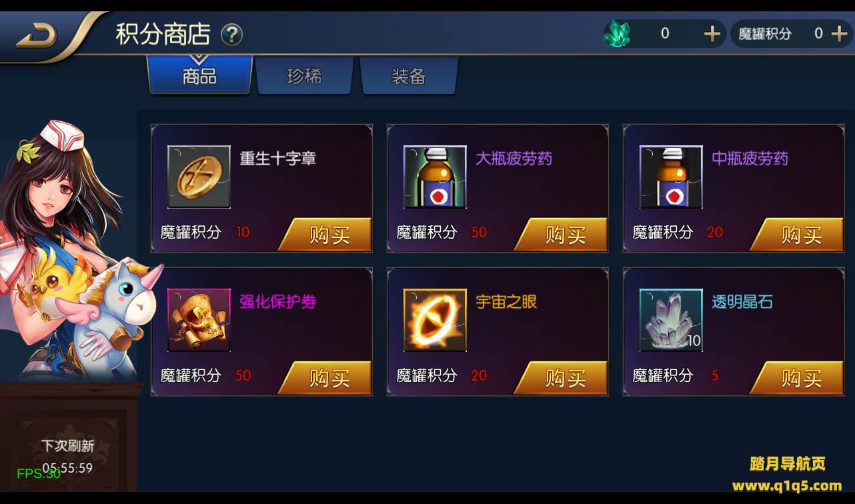Buy 强化保护券 with 购买 button

(x=325, y=378)
